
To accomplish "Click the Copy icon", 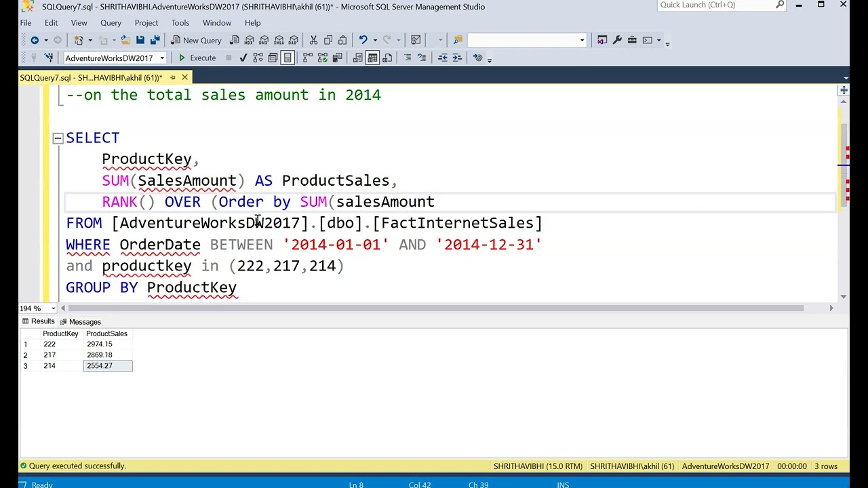I will tap(328, 40).
